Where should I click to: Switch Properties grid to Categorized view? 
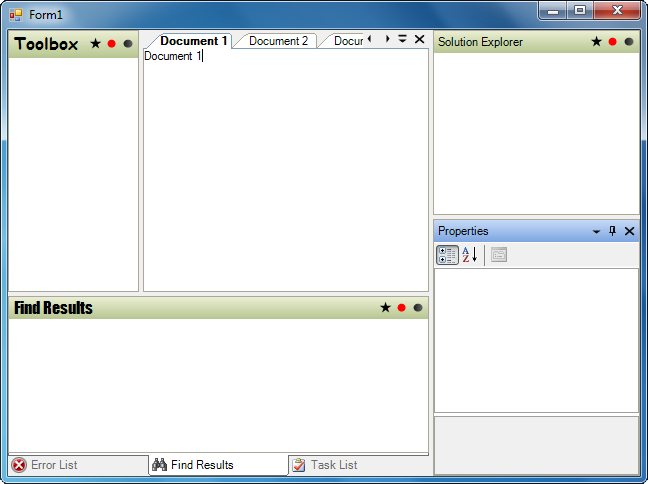click(448, 255)
